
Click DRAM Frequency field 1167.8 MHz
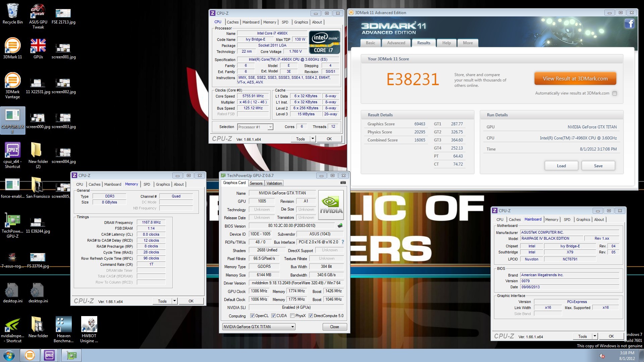(x=151, y=222)
